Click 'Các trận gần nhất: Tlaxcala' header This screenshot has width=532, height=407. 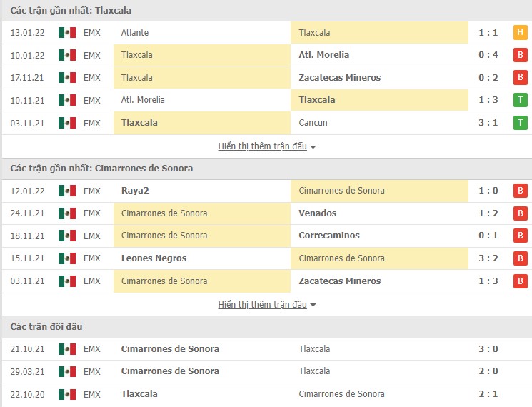tap(71, 11)
